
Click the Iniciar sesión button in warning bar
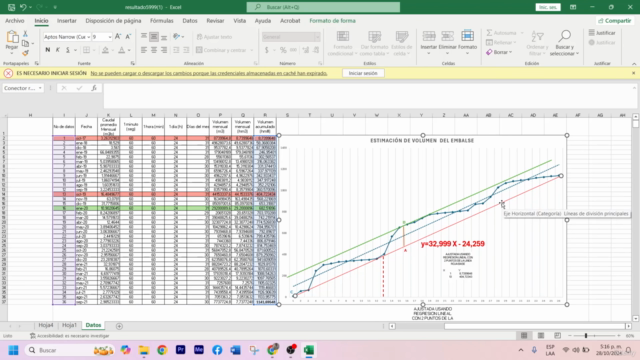pos(363,73)
